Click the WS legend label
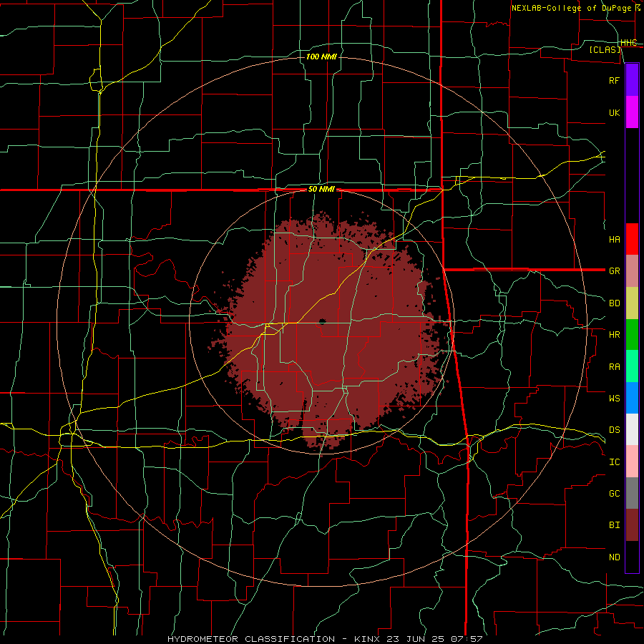The image size is (644, 644). tap(614, 399)
